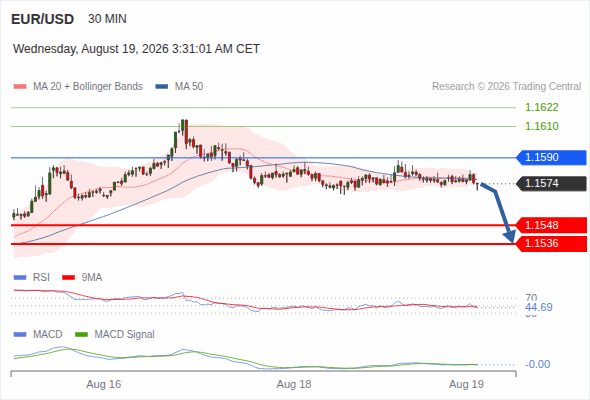The image size is (590, 400).
Task: Click the 9MA legend marker
Action: pyautogui.click(x=68, y=278)
